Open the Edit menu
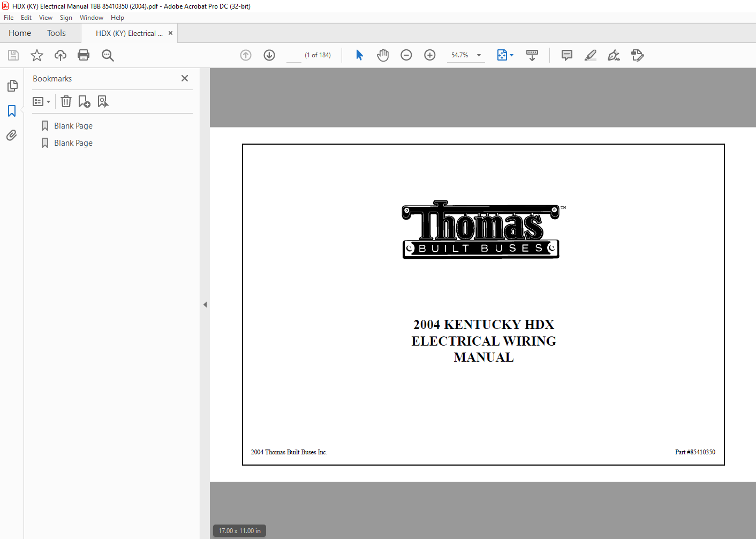This screenshot has width=756, height=539. coord(26,18)
